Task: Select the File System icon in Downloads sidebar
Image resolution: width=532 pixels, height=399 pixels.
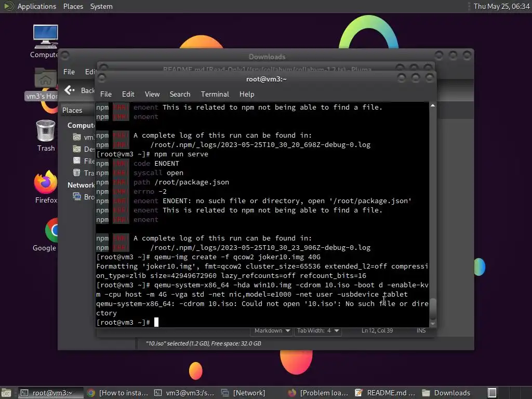Action: 77,161
